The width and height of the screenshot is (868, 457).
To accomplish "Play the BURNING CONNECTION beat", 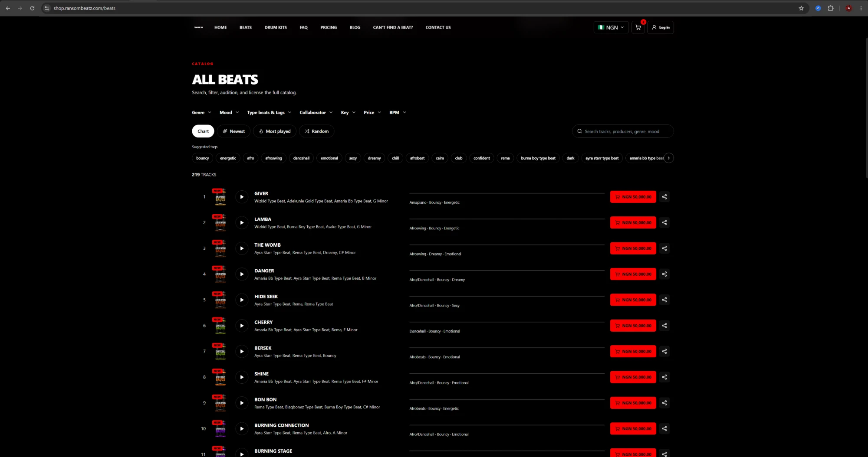I will click(x=242, y=429).
